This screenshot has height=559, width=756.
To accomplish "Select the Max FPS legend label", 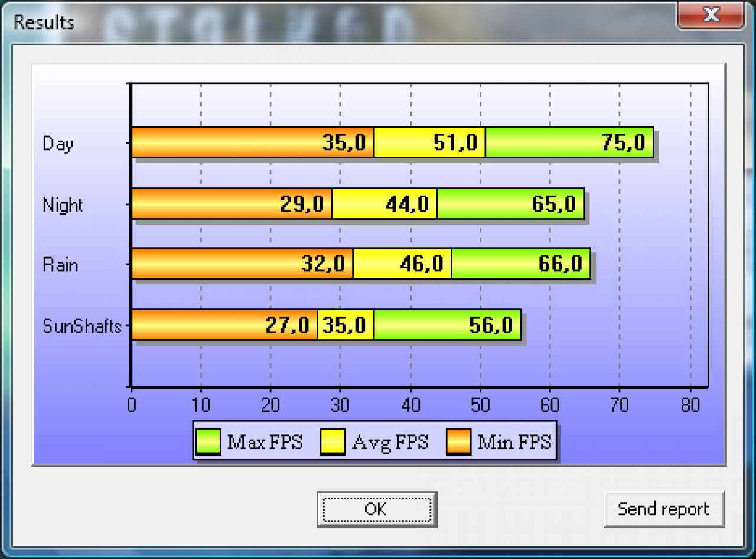I will coord(265,442).
